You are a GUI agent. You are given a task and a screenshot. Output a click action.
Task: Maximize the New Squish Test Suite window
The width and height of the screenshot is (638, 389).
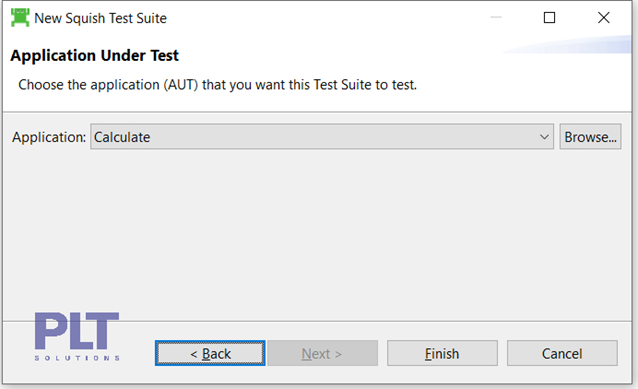pyautogui.click(x=549, y=17)
